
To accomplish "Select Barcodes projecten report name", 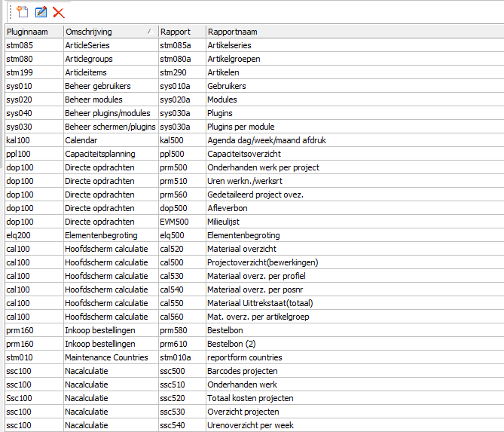I will point(355,371).
